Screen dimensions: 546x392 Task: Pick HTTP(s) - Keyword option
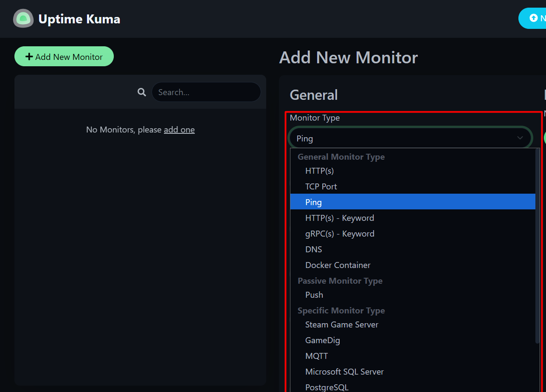[x=413, y=218]
